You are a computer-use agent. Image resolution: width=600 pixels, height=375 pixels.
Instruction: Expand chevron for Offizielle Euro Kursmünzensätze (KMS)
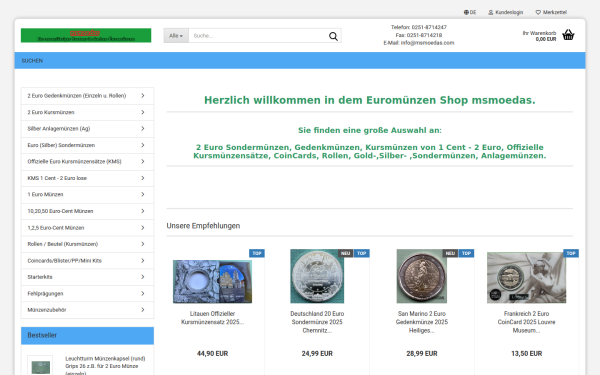click(x=143, y=161)
